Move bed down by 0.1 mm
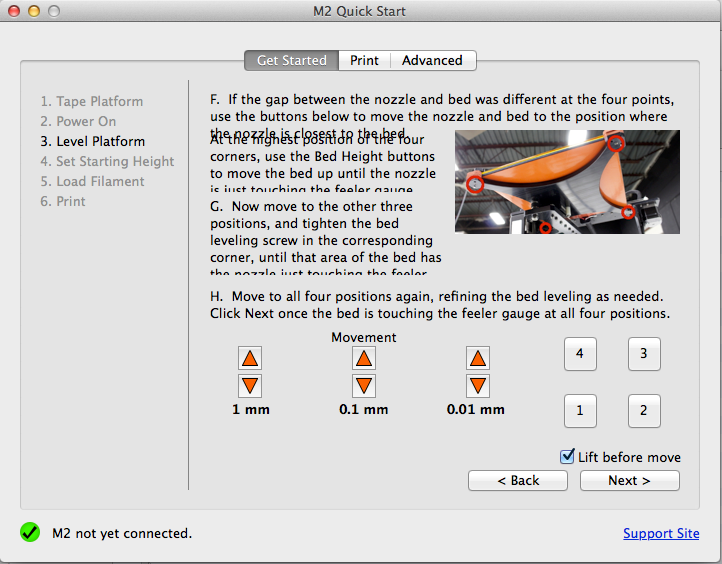Image resolution: width=722 pixels, height=564 pixels. point(364,385)
